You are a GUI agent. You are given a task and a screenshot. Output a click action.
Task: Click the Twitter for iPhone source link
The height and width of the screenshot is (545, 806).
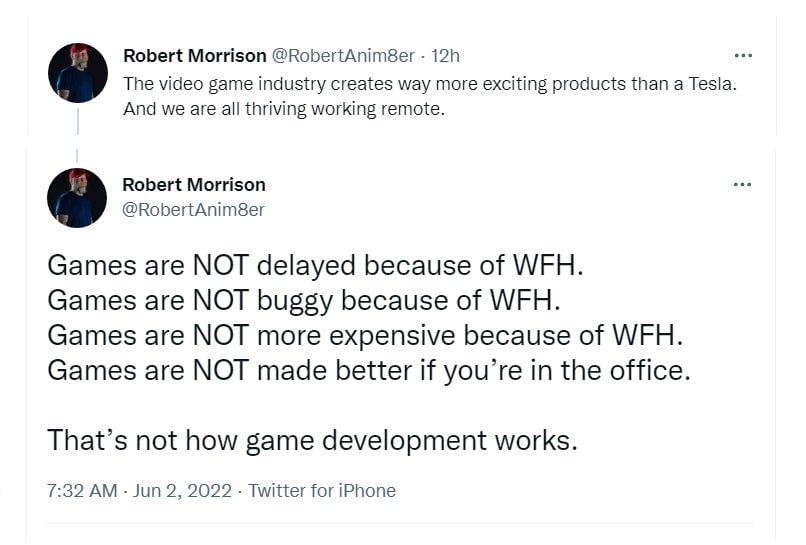point(322,490)
